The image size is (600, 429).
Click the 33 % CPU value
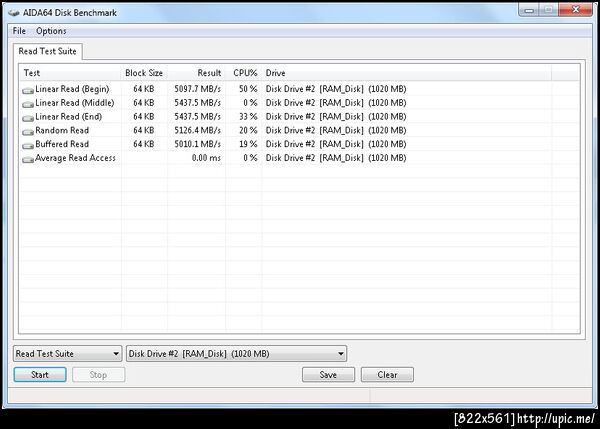pyautogui.click(x=248, y=117)
